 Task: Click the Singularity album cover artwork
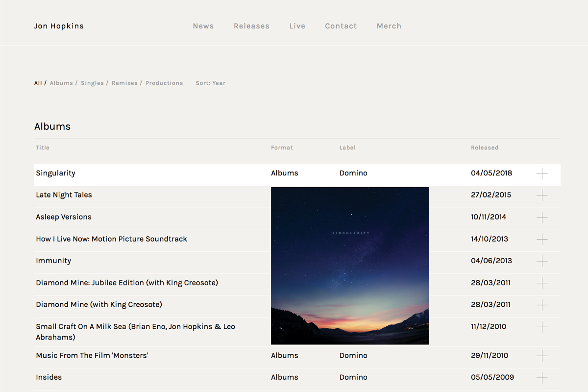(350, 266)
